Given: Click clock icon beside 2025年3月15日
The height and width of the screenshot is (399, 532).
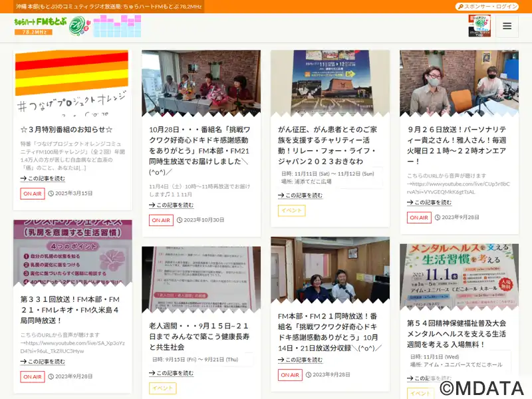Looking at the screenshot, I should click(x=51, y=194).
